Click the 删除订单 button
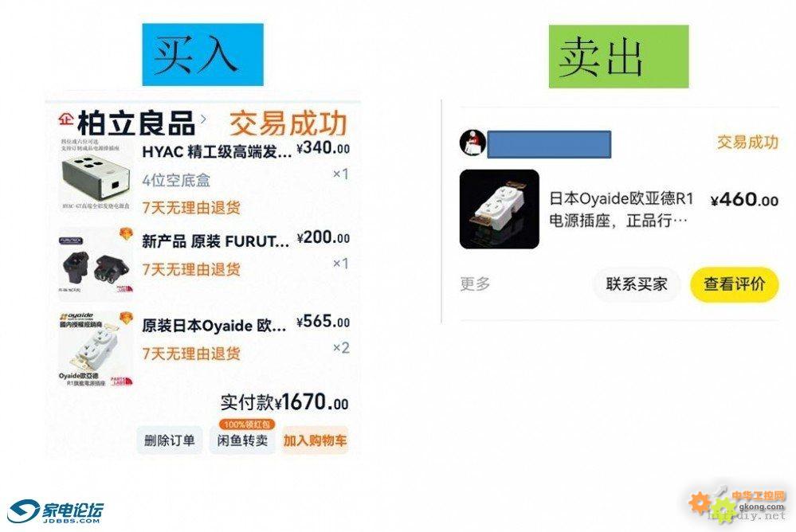This screenshot has width=796, height=532. 170,440
